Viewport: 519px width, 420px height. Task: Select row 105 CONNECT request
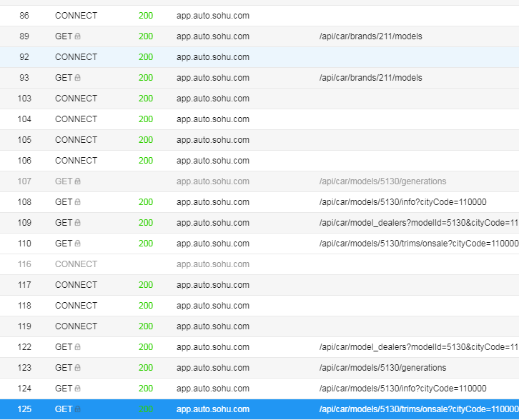pos(259,140)
